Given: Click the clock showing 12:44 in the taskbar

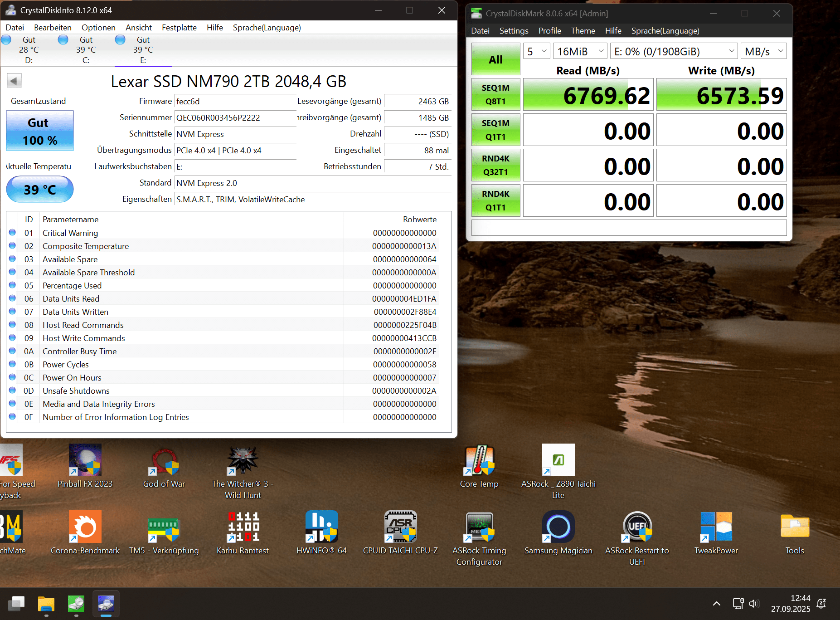Looking at the screenshot, I should (791, 604).
